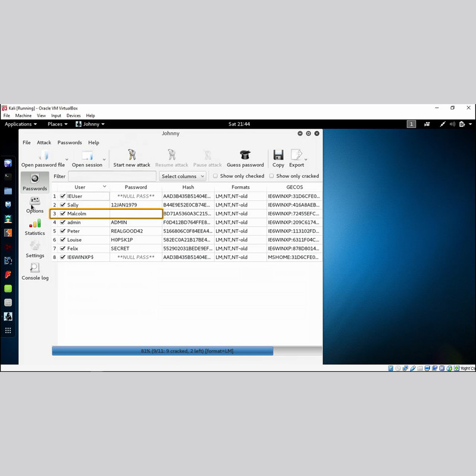Viewport: 476px width, 476px height.
Task: Click User column sort arrow
Action: point(105,186)
